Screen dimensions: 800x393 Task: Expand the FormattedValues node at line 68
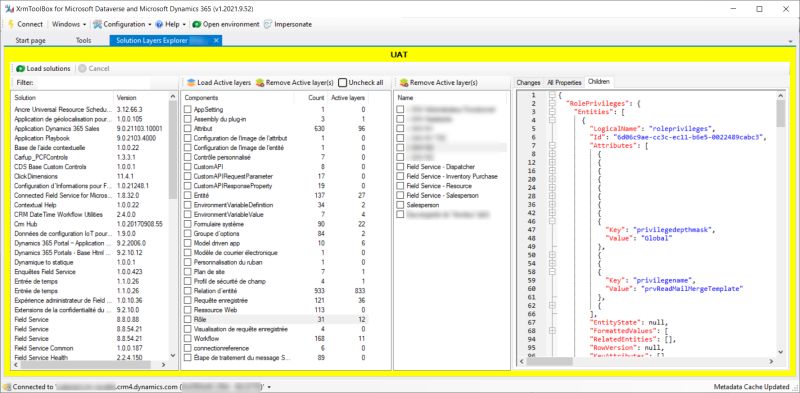[553, 331]
